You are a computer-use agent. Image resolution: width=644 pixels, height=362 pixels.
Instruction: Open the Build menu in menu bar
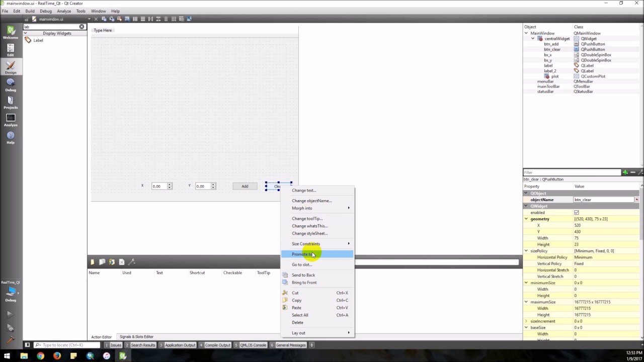30,11
